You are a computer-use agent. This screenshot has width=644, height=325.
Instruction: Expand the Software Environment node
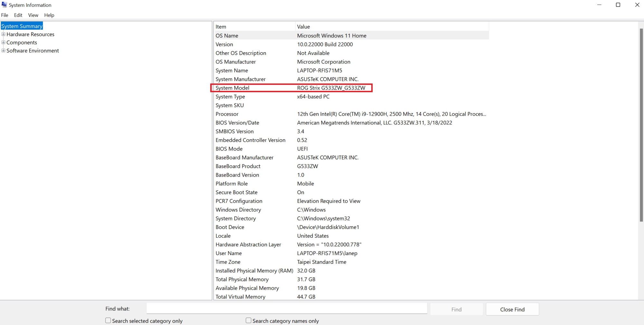point(3,50)
